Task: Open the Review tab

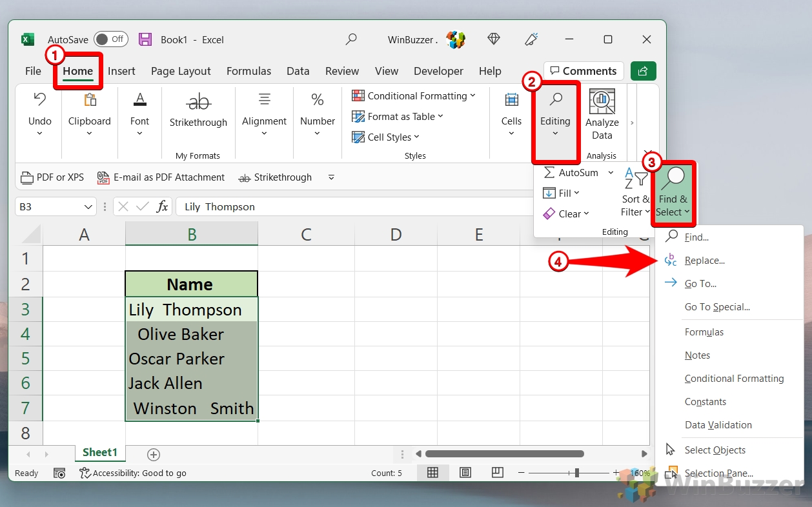Action: click(x=342, y=71)
